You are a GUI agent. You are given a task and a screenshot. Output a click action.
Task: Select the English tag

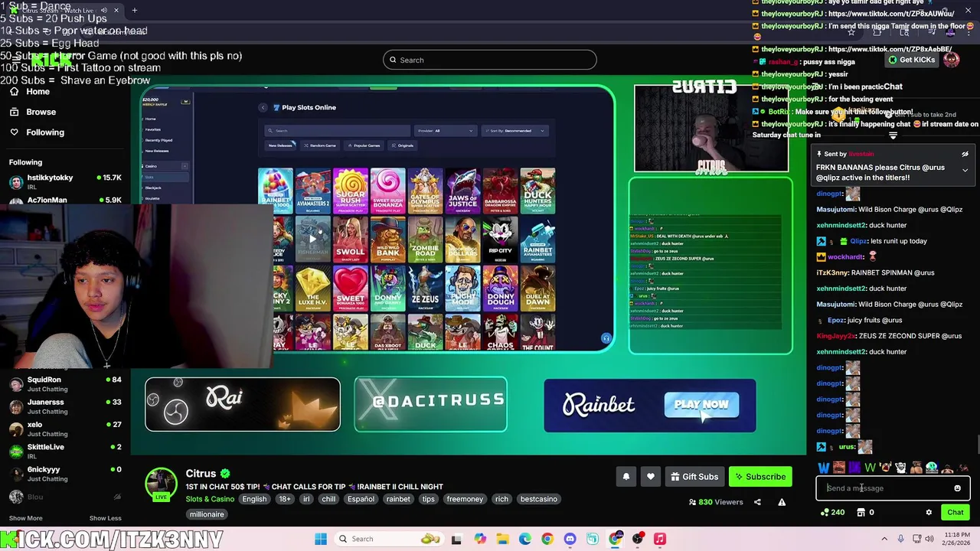254,499
